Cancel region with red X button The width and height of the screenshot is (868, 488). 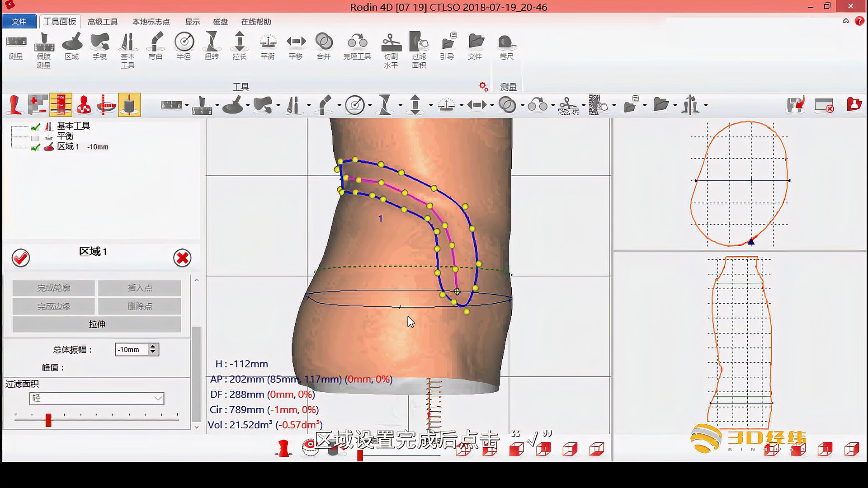coord(182,258)
